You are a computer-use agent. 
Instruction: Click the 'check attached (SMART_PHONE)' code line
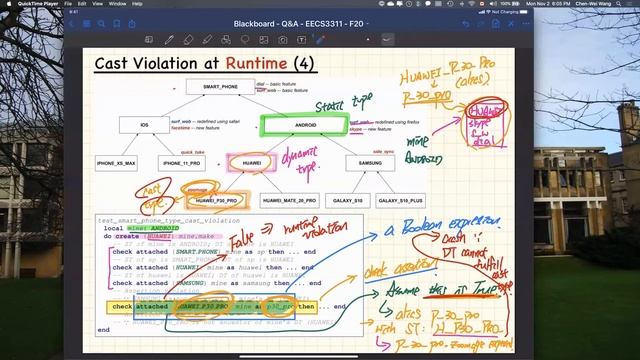pyautogui.click(x=214, y=252)
